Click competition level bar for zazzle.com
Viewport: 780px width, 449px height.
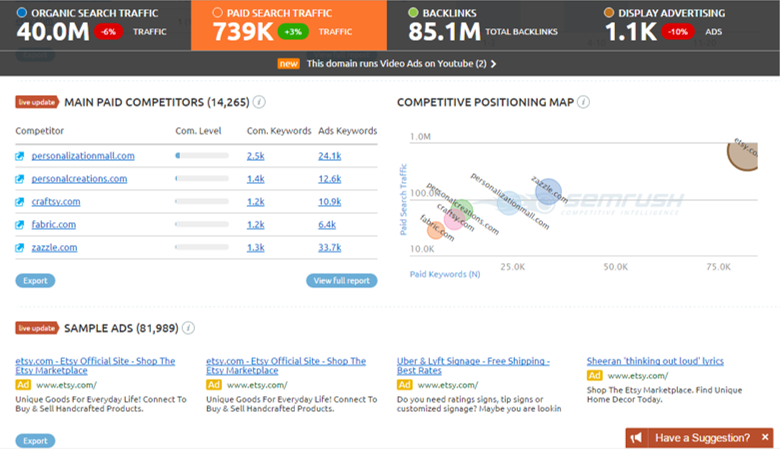[202, 247]
